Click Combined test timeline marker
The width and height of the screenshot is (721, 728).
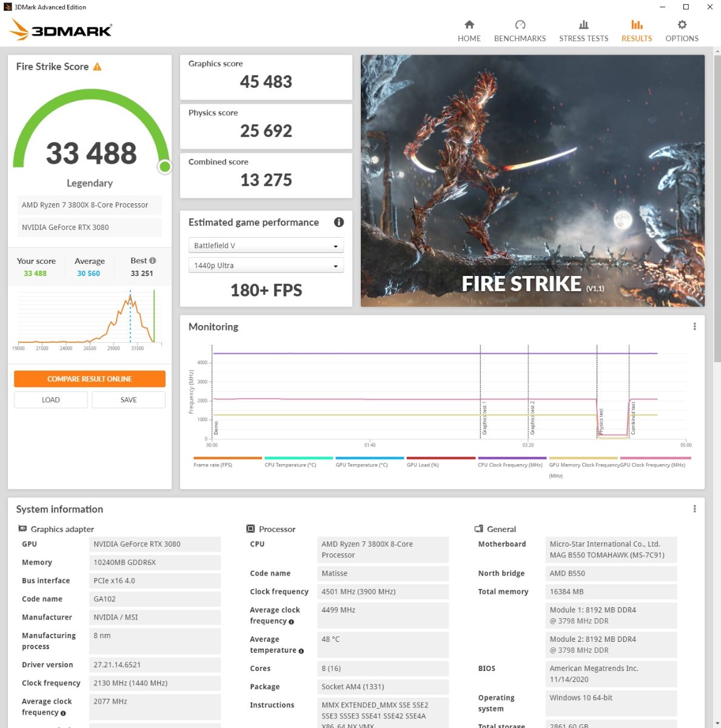[x=632, y=417]
